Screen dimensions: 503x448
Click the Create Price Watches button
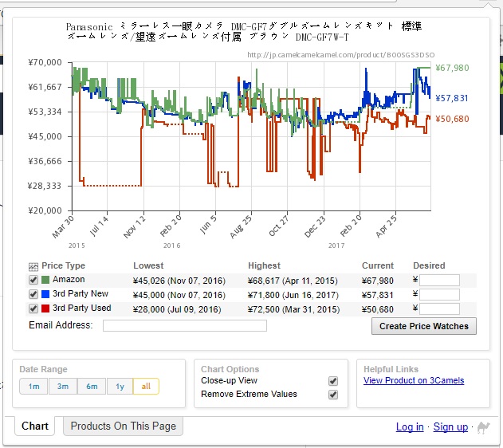point(424,326)
